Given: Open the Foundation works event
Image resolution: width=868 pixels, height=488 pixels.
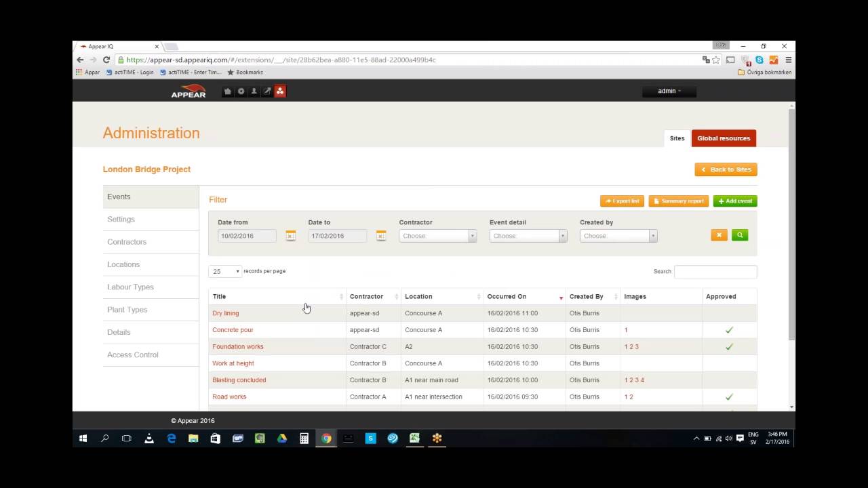Looking at the screenshot, I should 238,346.
